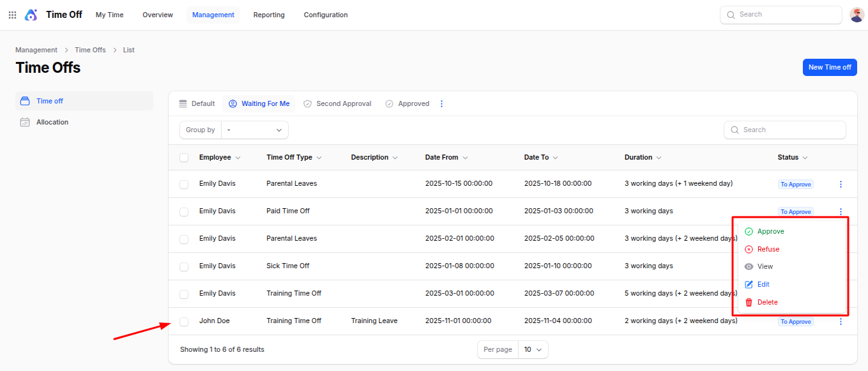This screenshot has width=868, height=371.
Task: Expand the Per page dropdown
Action: (533, 349)
